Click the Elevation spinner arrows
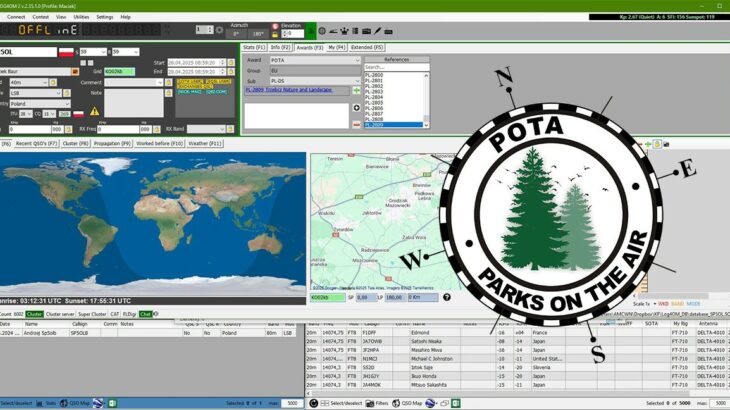This screenshot has height=410, width=730. pos(285,34)
